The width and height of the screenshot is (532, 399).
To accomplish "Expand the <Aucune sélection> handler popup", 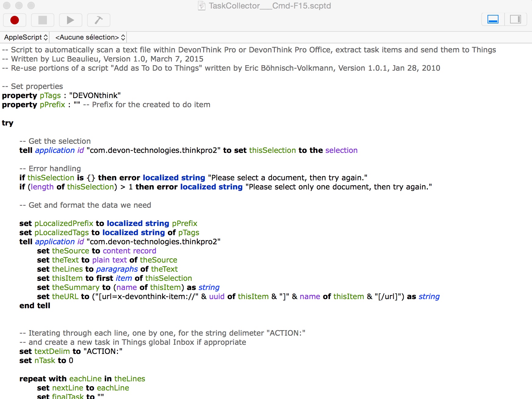I will (x=90, y=37).
